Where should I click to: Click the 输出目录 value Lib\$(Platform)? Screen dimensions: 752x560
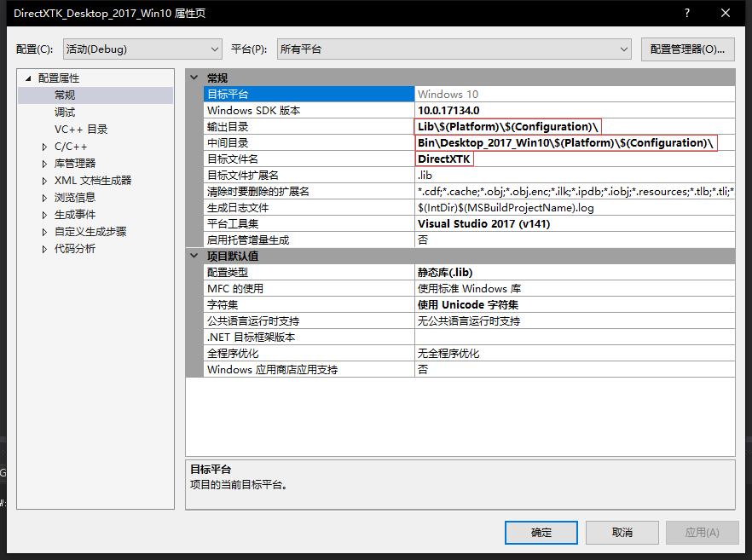coord(575,126)
